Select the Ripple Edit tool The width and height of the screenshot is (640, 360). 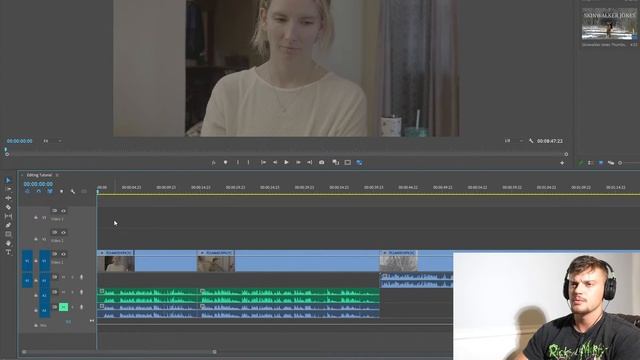point(8,198)
